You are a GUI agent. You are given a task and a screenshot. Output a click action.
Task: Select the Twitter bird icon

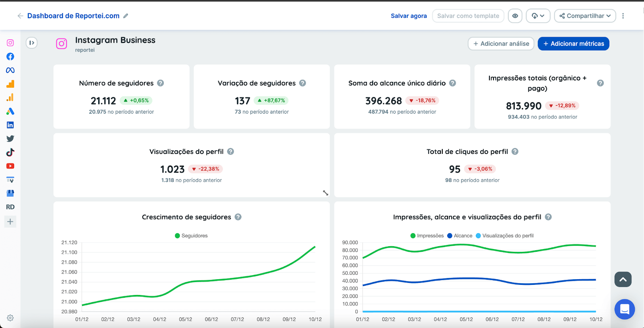tap(10, 139)
